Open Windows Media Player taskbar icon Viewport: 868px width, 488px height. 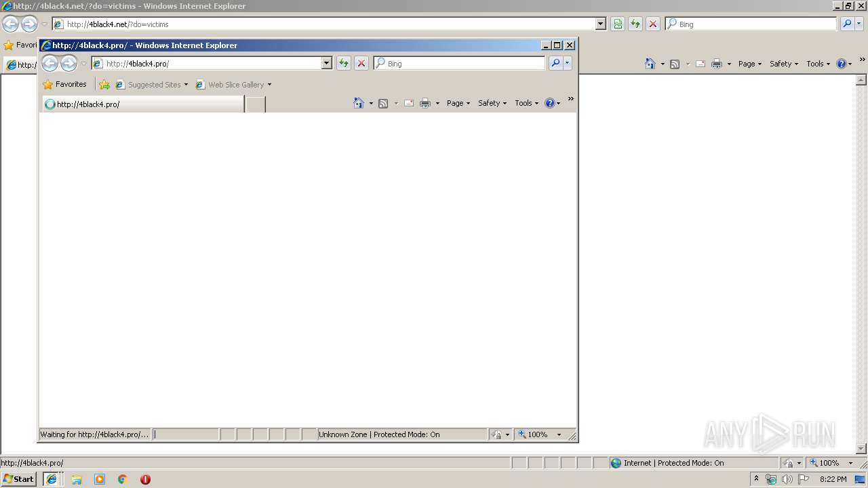click(x=100, y=479)
